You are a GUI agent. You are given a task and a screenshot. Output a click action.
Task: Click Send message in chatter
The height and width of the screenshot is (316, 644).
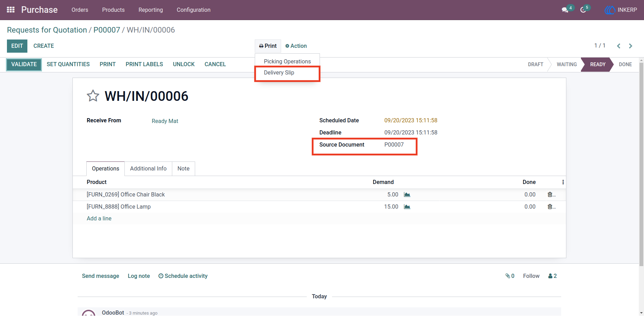(x=101, y=276)
